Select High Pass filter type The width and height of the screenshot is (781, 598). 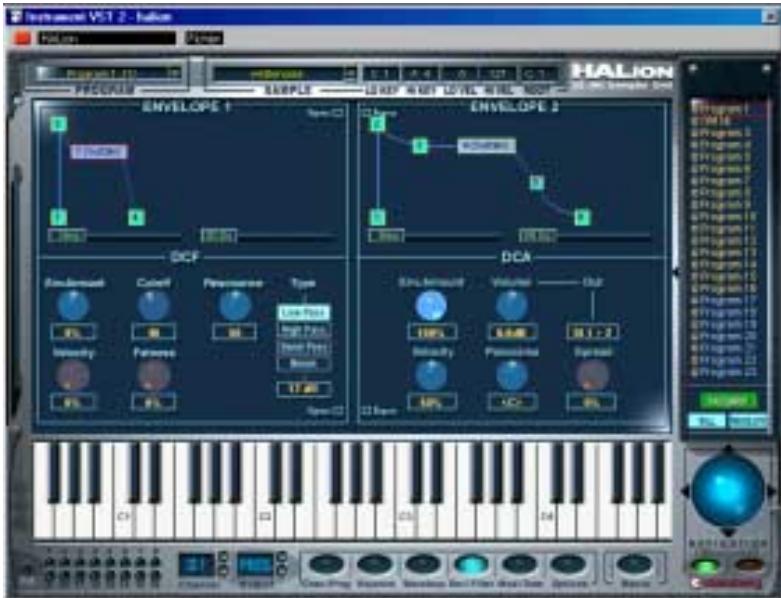coord(303,330)
